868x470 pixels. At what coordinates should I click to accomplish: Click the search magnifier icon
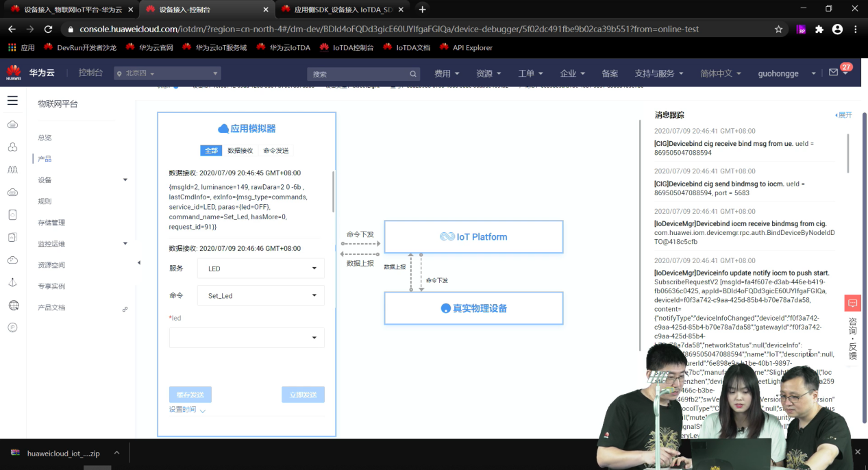pyautogui.click(x=413, y=74)
